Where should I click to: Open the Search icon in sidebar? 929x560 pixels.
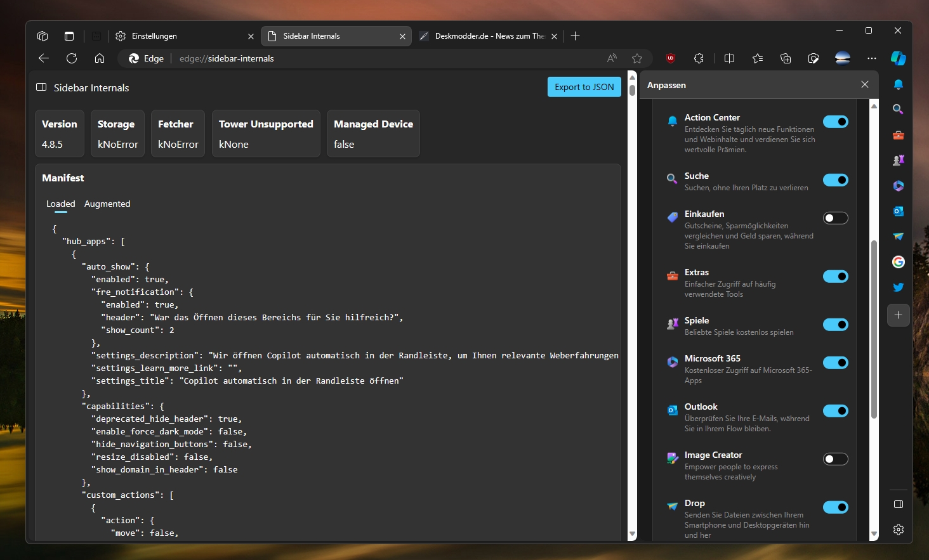pos(899,110)
